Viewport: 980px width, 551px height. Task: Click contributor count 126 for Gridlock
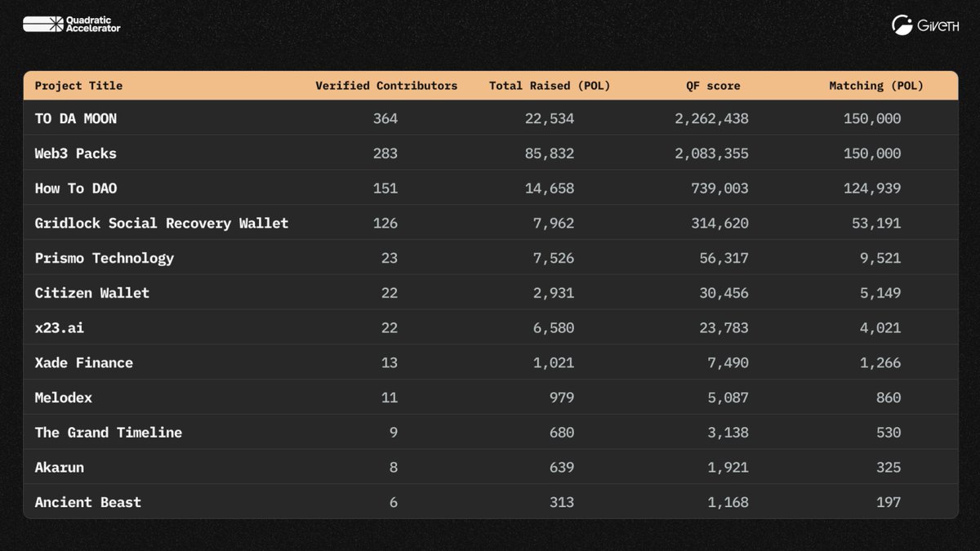[x=385, y=223]
